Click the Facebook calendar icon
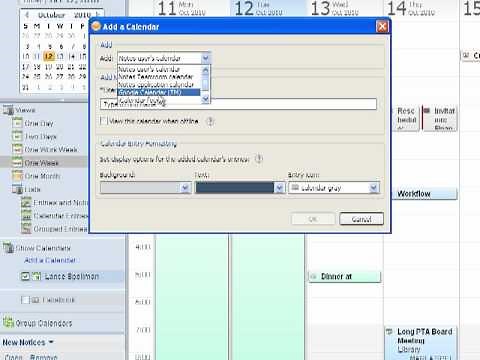The height and width of the screenshot is (360, 480). tap(36, 300)
